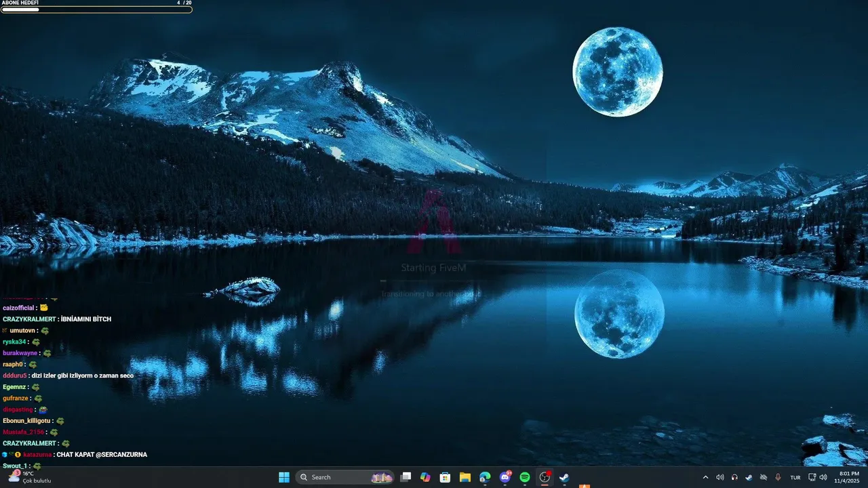
Task: Open the Windows Start menu
Action: point(284,477)
